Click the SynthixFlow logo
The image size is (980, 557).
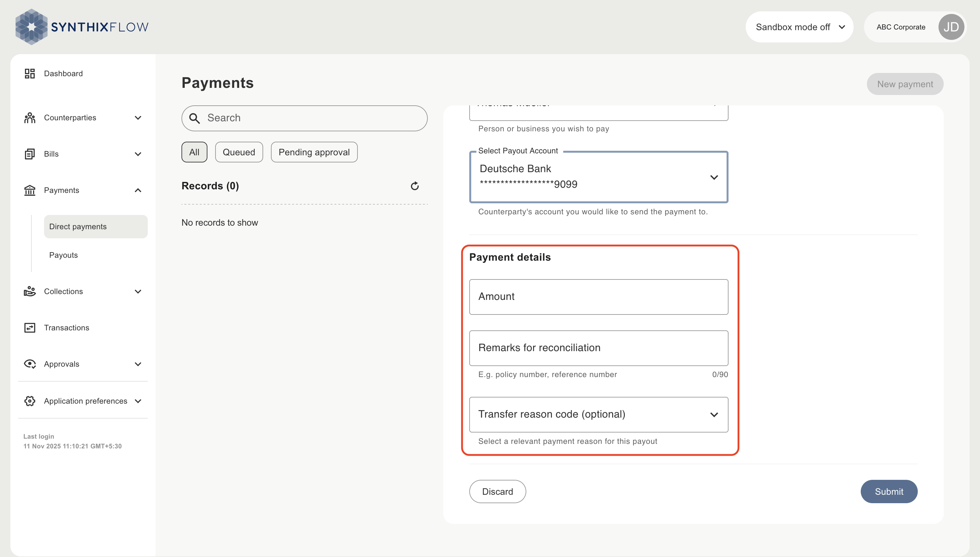[82, 27]
